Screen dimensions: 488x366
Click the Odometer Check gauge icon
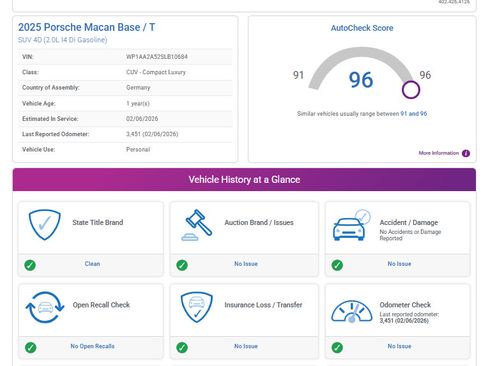(352, 312)
